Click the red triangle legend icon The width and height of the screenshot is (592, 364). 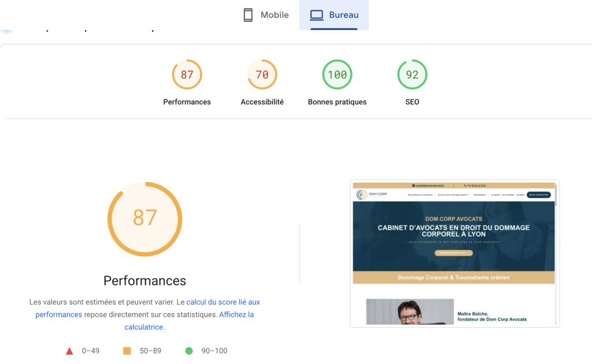tap(69, 351)
